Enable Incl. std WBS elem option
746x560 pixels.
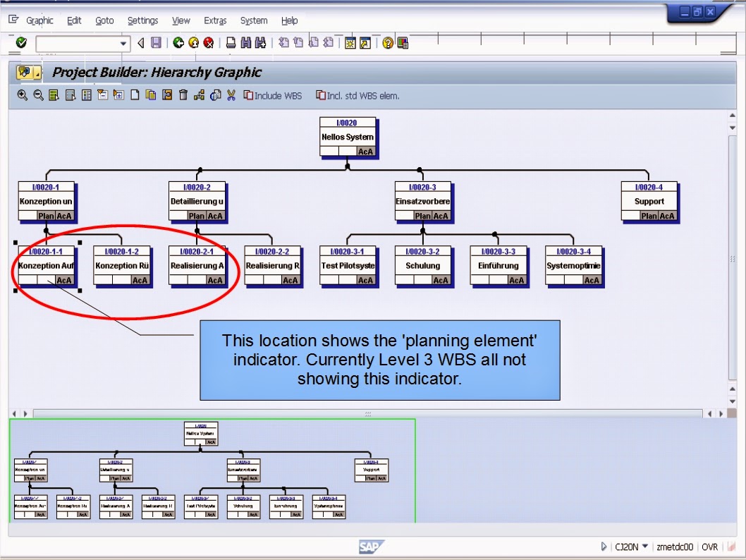pyautogui.click(x=357, y=95)
